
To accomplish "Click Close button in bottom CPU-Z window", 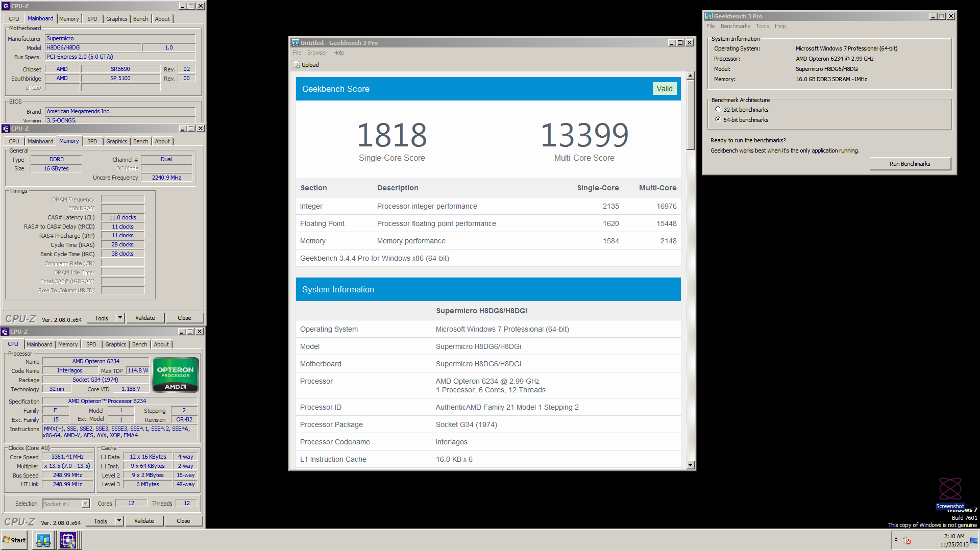I will (183, 521).
